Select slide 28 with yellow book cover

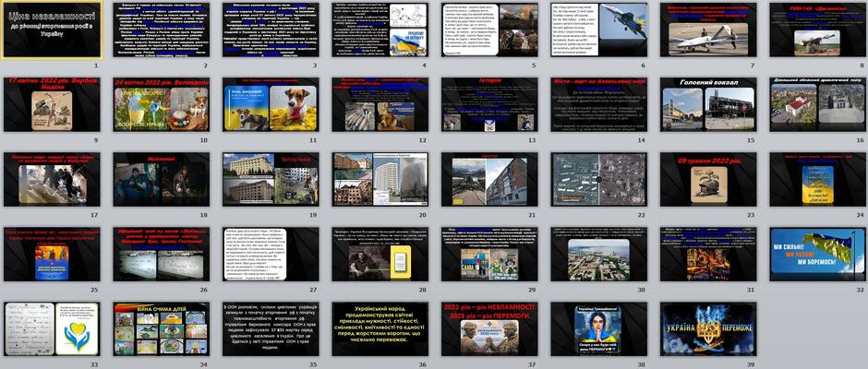point(380,254)
